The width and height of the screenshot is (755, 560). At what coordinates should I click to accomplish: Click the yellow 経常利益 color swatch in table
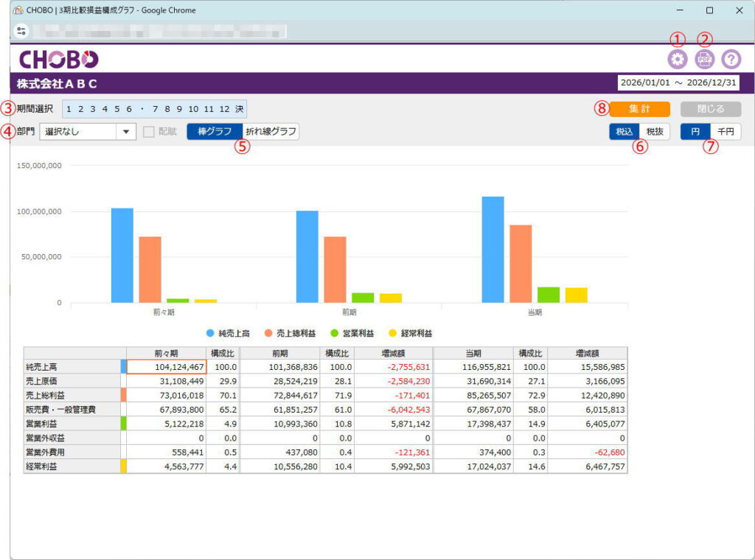click(x=123, y=466)
